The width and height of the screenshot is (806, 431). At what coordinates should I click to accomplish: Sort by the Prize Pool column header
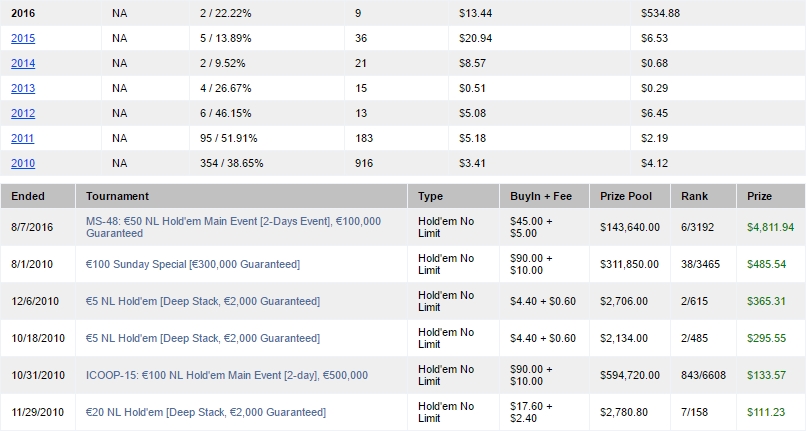tap(626, 196)
